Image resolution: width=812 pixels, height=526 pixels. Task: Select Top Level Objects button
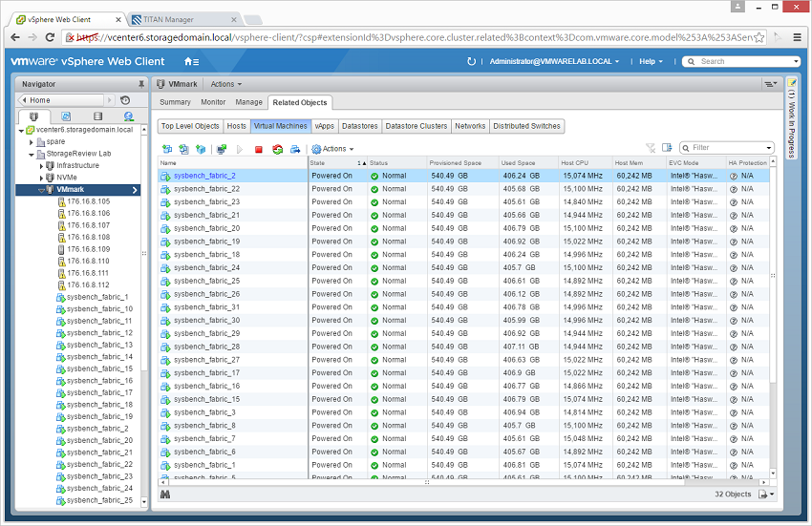(x=190, y=126)
